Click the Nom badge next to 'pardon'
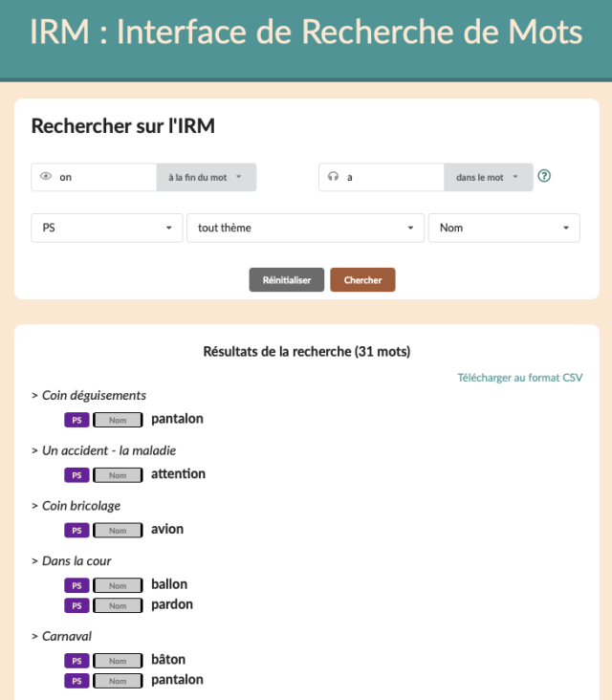This screenshot has width=612, height=700. [x=118, y=605]
